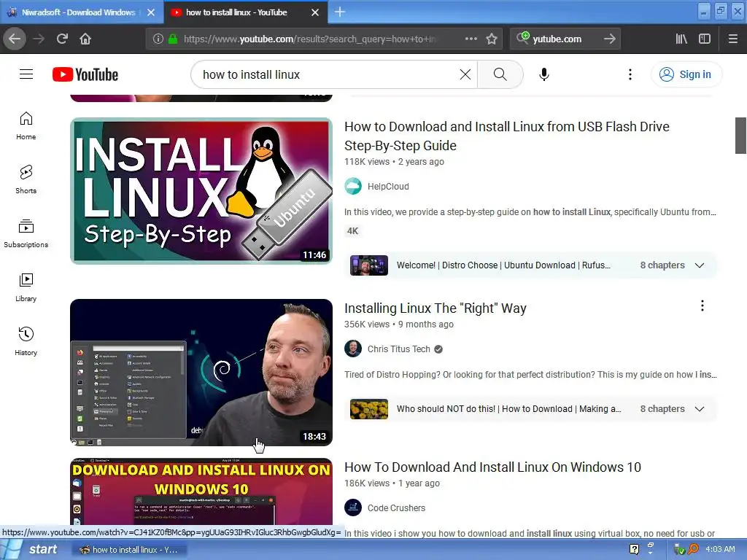Open Chris Titus Tech channel avatar

pos(353,349)
